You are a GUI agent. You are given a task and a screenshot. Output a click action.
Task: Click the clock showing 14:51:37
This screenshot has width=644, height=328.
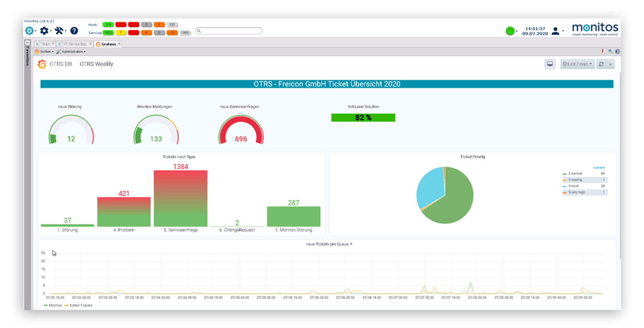pos(535,28)
